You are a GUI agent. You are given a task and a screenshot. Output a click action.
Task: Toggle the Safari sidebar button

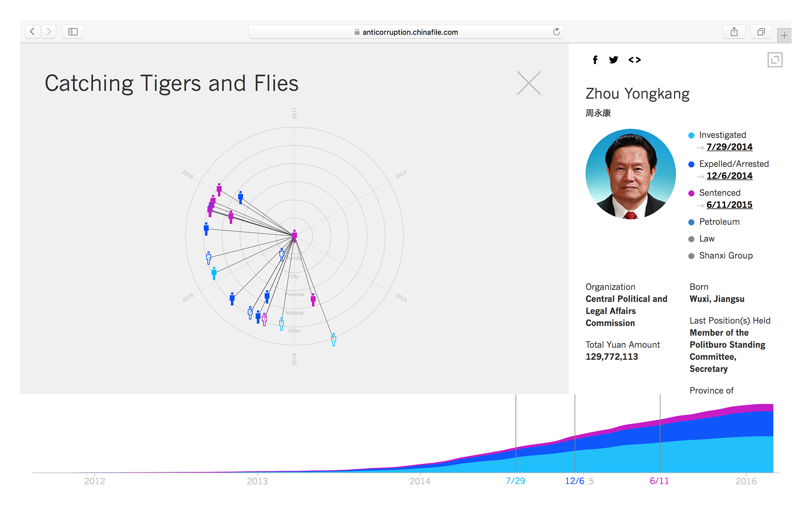[x=73, y=32]
